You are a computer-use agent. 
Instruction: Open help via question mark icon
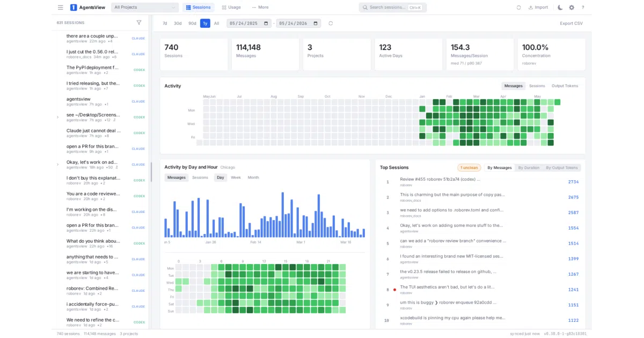click(583, 8)
